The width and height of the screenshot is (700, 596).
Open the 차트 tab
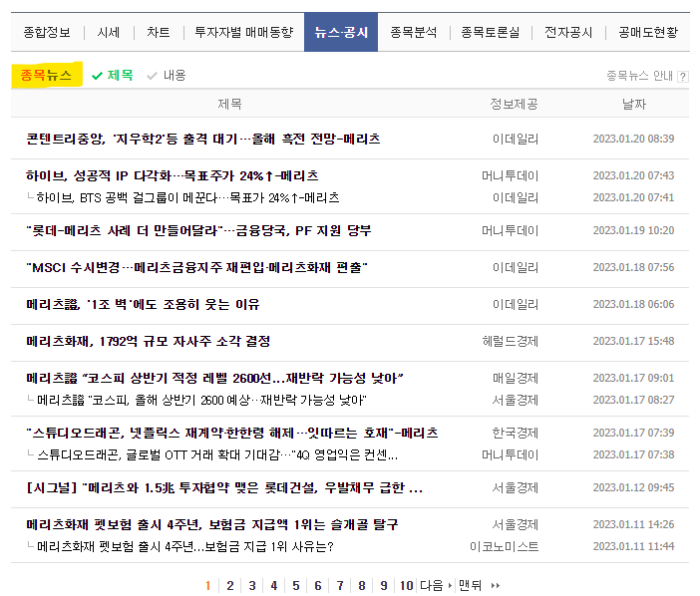[158, 32]
